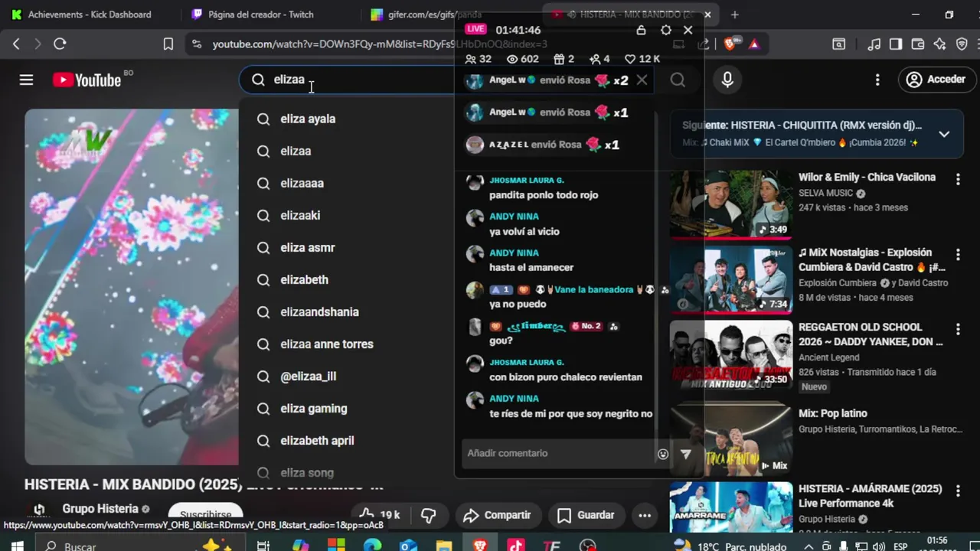This screenshot has height=551, width=980.
Task: Open the YouTube hamburger guide menu
Action: (26, 80)
